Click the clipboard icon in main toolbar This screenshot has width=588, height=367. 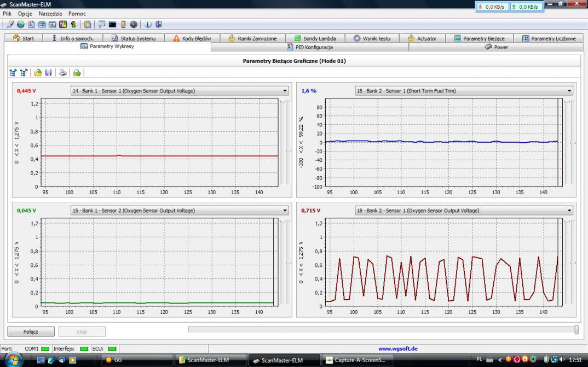tap(88, 25)
